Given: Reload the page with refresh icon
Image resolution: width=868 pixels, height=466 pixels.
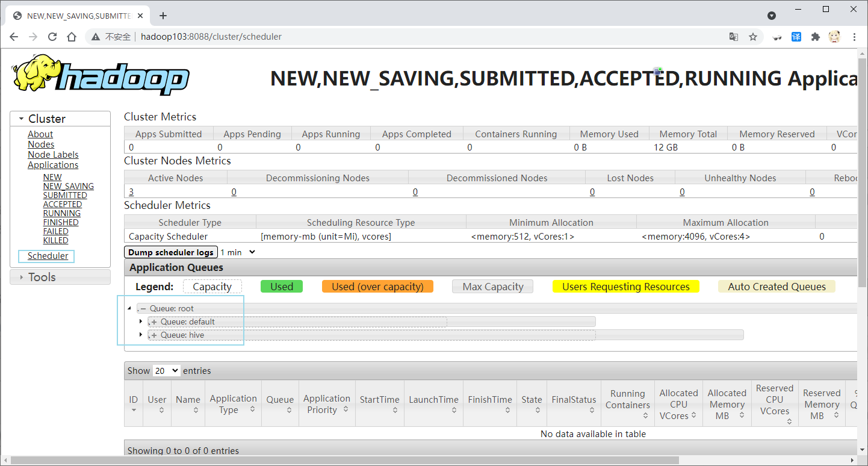Looking at the screenshot, I should click(52, 37).
